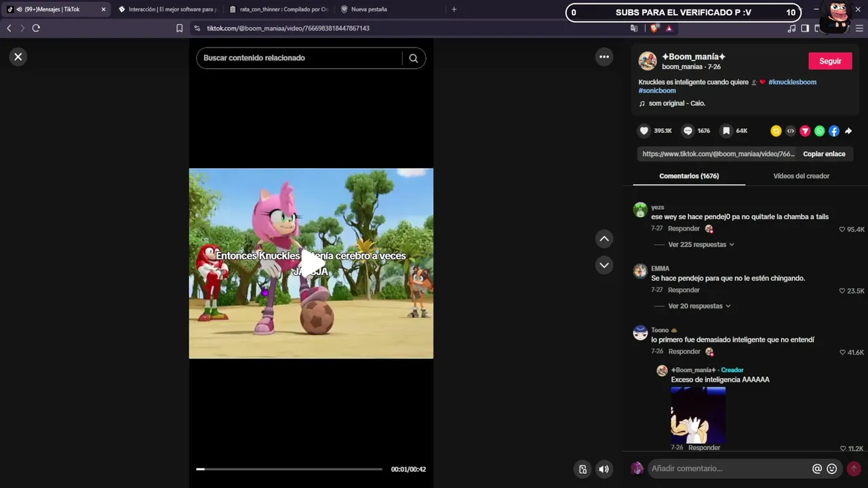Expand Ver 225 respuestas
Image resolution: width=868 pixels, height=488 pixels.
point(701,245)
